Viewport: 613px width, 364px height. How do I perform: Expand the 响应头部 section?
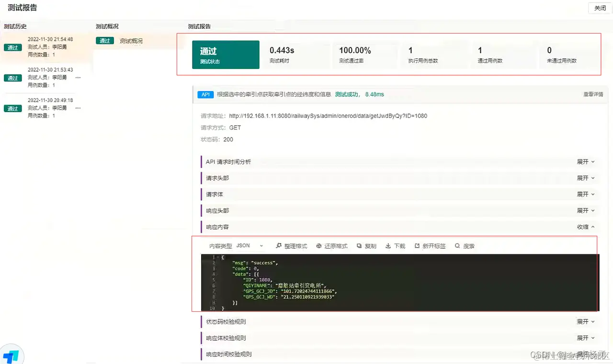pyautogui.click(x=586, y=211)
